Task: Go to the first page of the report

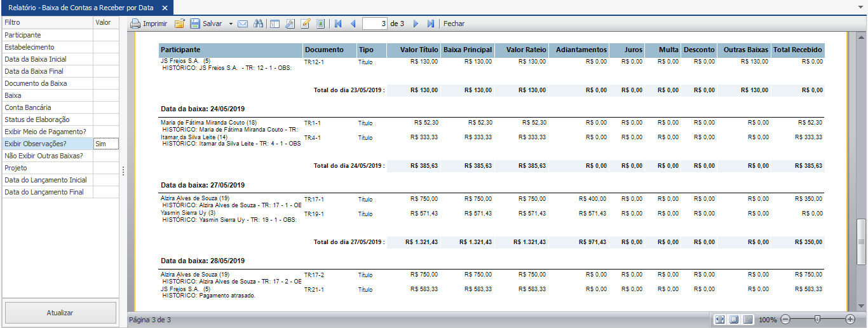Action: [x=338, y=24]
